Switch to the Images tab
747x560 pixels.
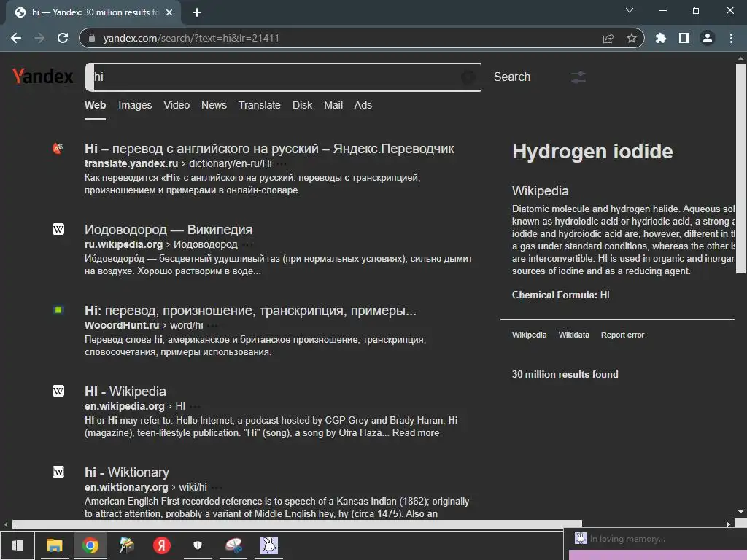(135, 105)
